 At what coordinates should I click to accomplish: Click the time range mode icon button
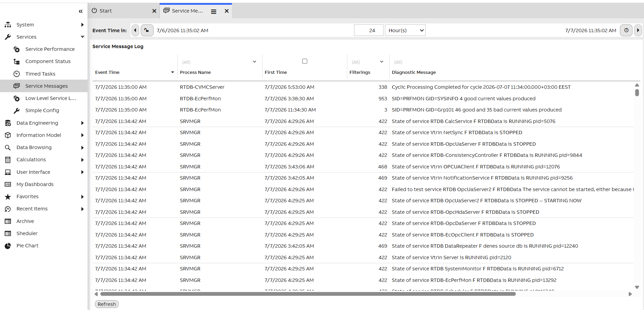[147, 30]
